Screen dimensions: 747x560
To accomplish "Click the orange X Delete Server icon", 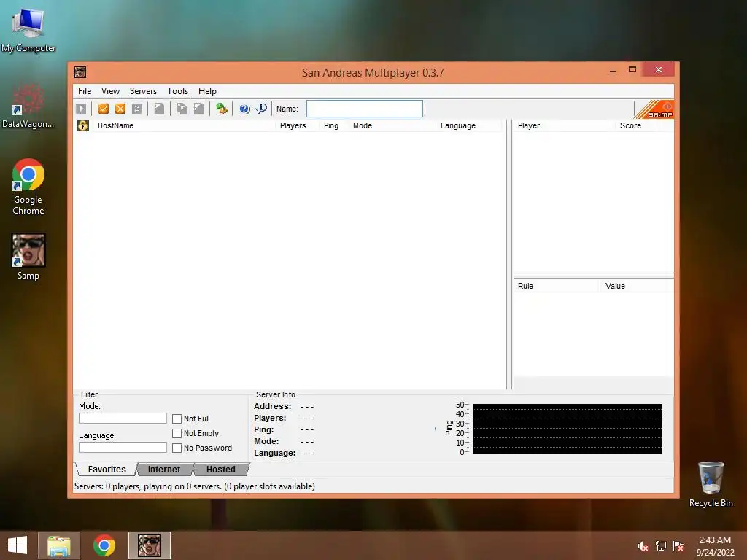I will (120, 109).
